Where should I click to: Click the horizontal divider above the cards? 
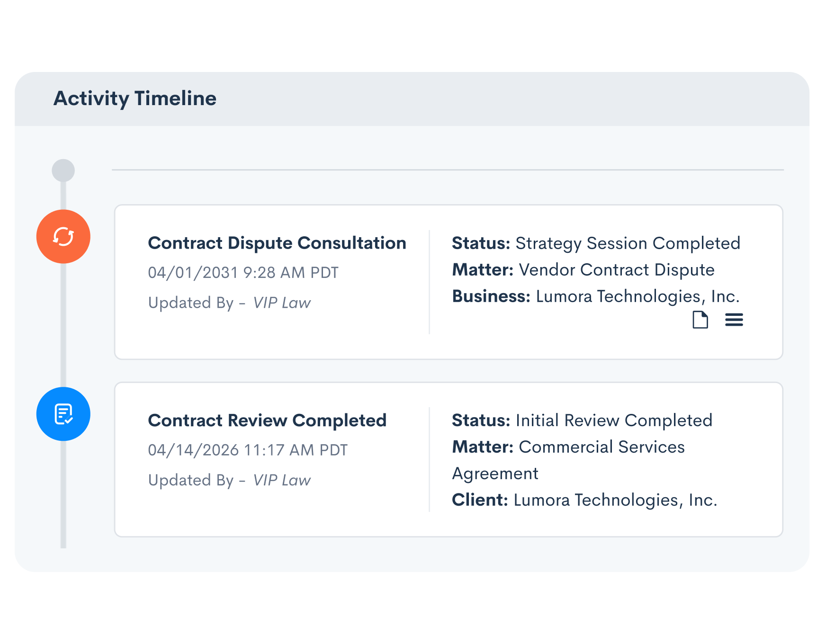click(x=448, y=170)
